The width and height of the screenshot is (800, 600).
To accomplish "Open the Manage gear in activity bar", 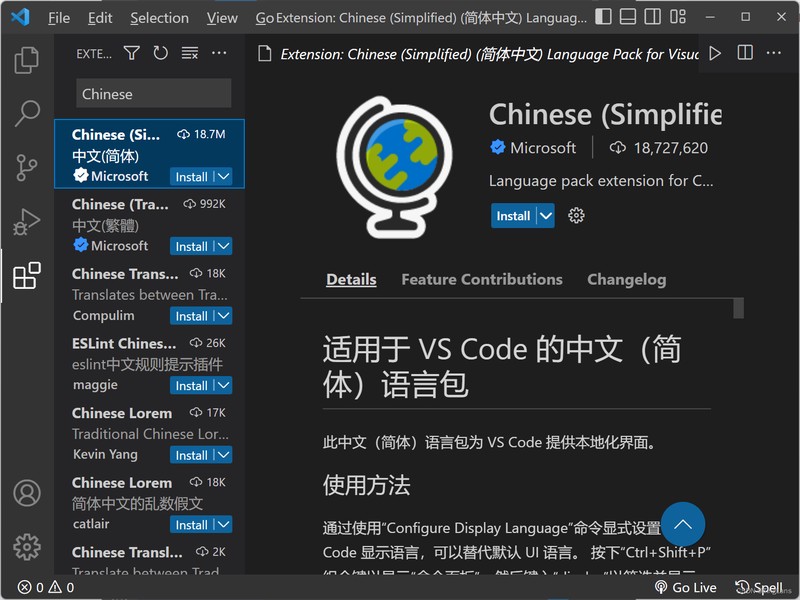I will click(x=27, y=547).
